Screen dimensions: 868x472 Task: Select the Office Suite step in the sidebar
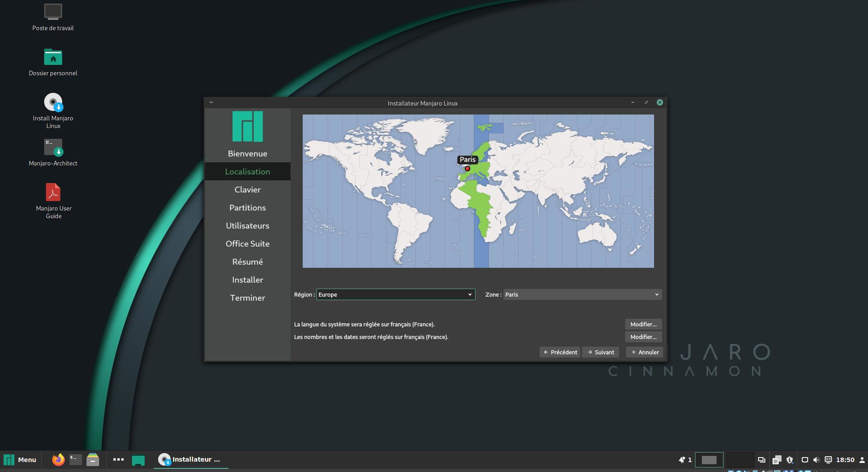coord(247,244)
